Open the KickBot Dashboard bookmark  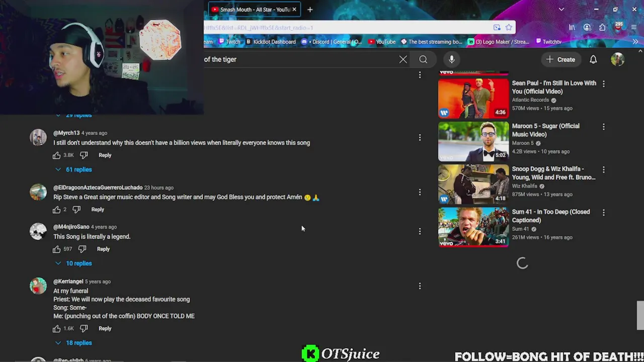(x=271, y=42)
